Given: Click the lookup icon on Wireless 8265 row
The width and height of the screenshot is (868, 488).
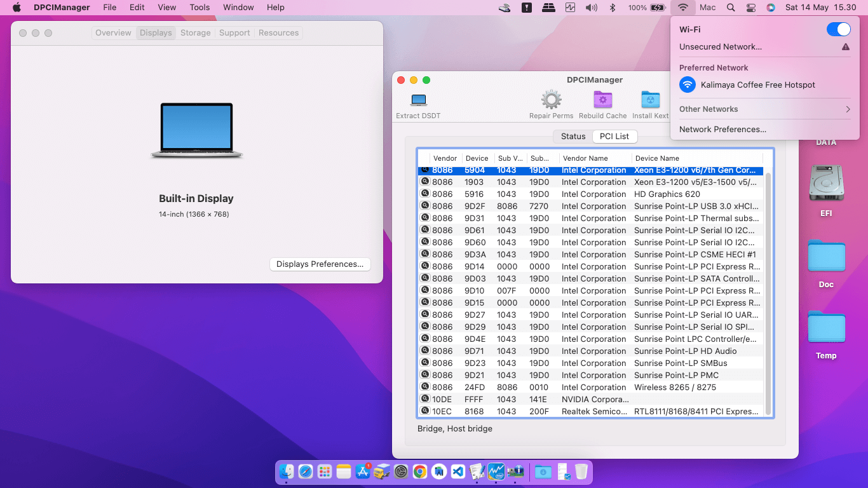Looking at the screenshot, I should point(424,386).
